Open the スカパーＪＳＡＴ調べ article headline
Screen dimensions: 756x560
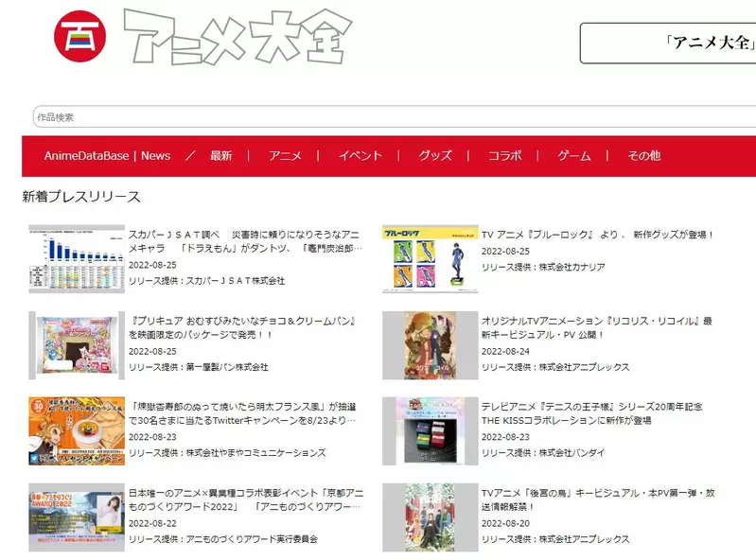coord(245,241)
